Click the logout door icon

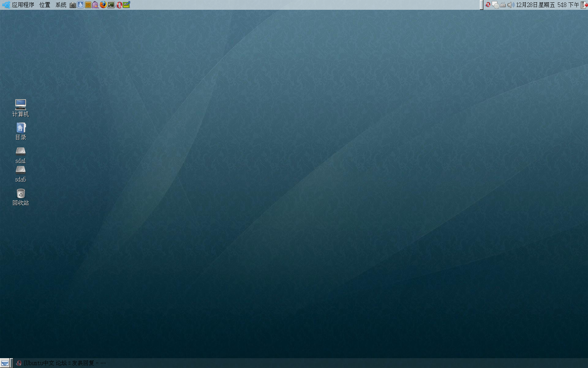584,5
